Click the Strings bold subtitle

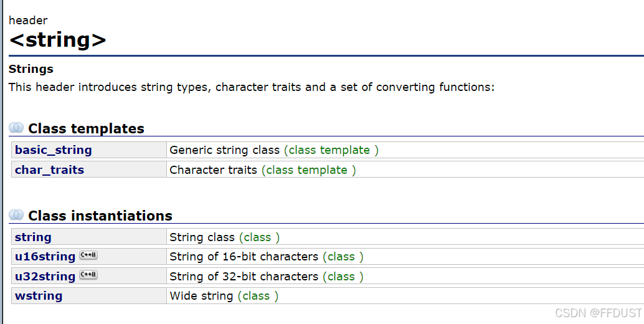coord(31,69)
